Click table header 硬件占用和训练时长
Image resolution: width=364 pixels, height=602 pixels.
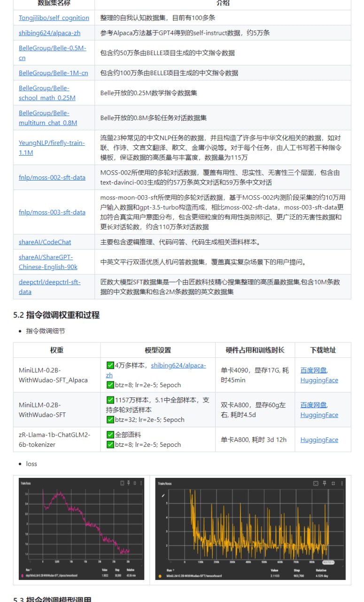point(255,350)
